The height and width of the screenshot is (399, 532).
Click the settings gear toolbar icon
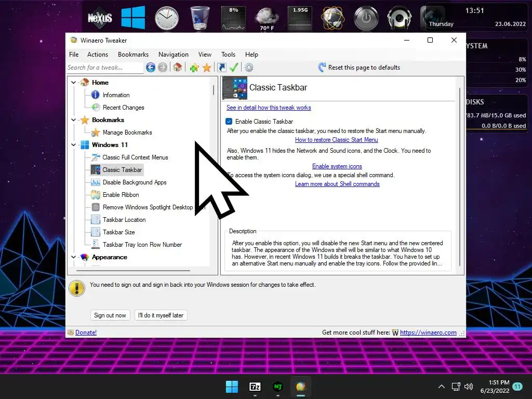[249, 68]
